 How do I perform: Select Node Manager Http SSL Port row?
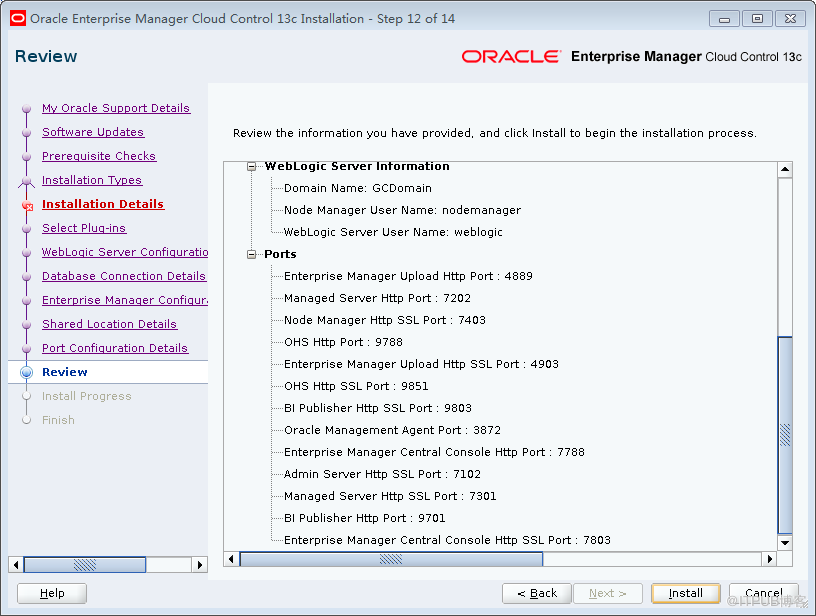385,320
